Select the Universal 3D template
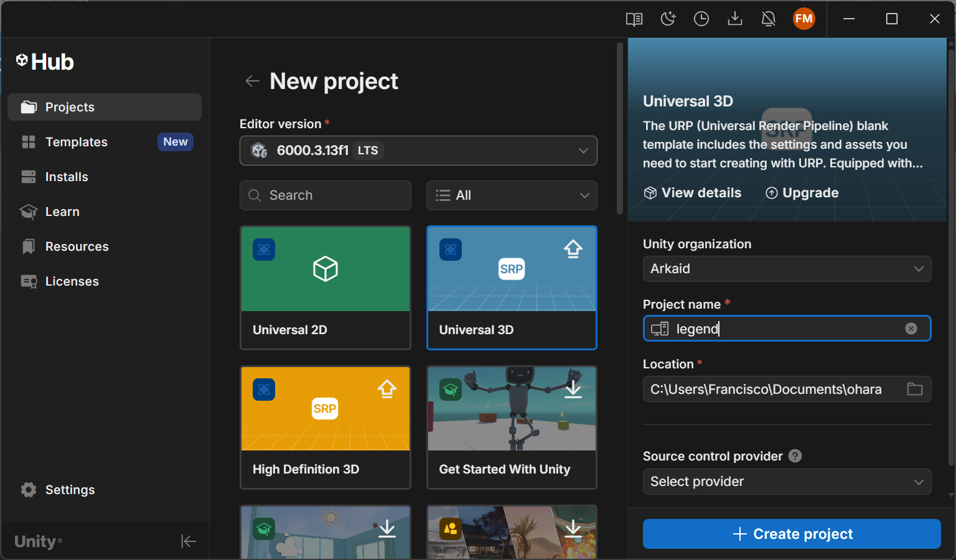 point(512,287)
